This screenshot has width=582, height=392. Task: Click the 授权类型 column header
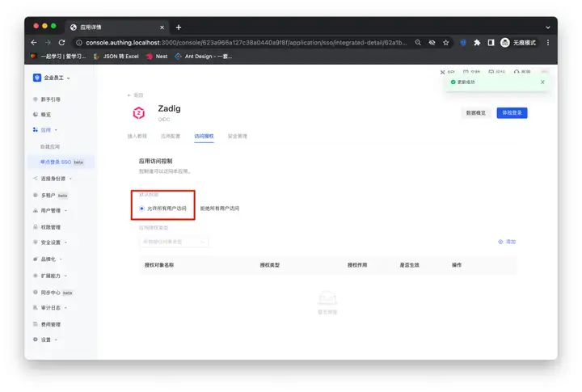pos(270,265)
